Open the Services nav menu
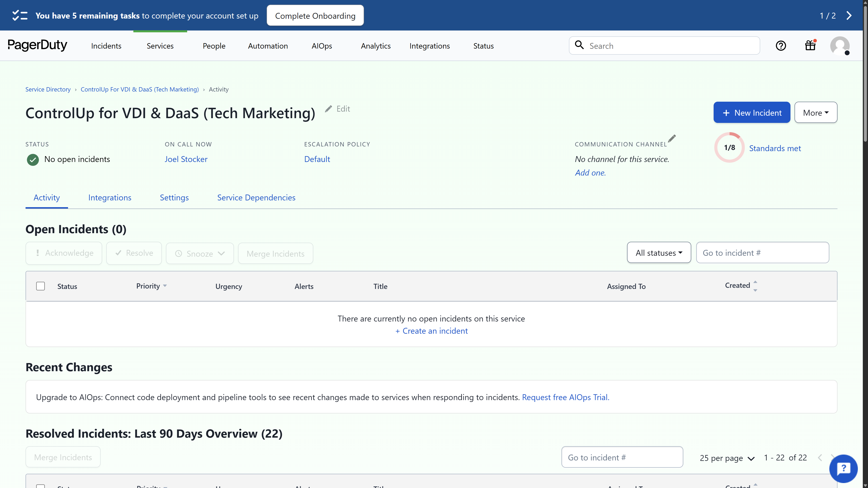The height and width of the screenshot is (488, 868). tap(160, 46)
